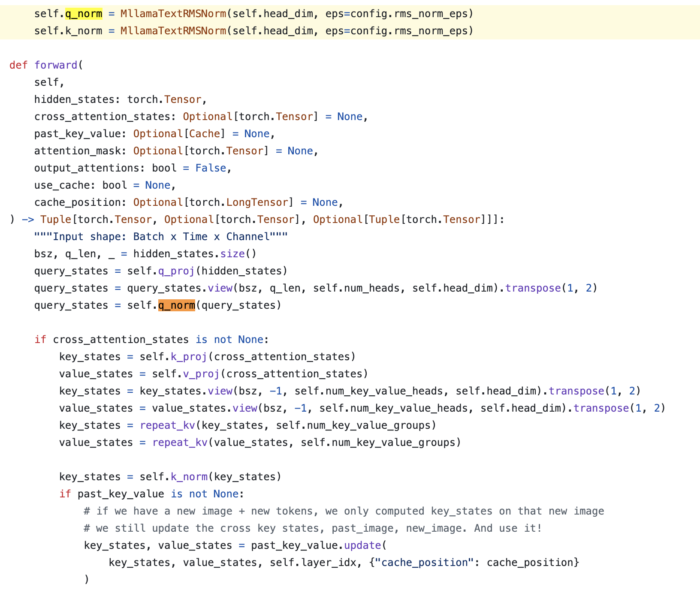
Task: Click the "cache_position" string literal
Action: (424, 563)
